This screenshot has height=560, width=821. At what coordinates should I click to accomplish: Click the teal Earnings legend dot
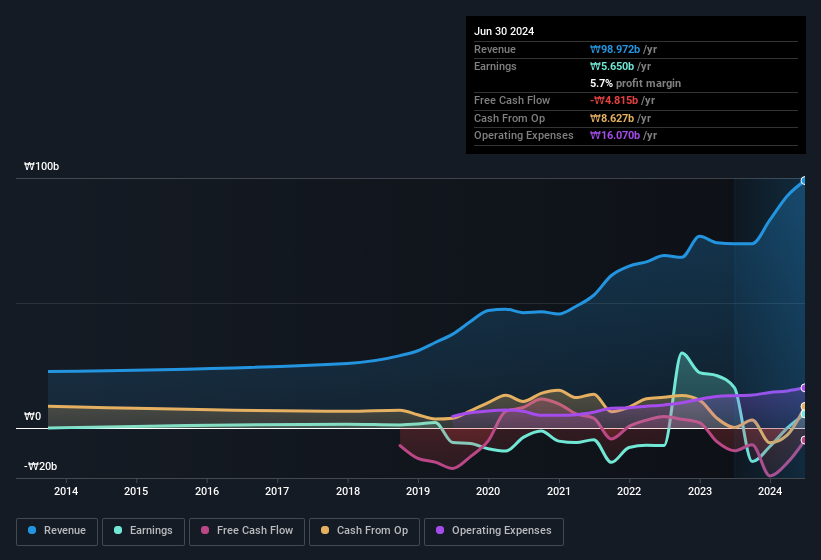[118, 530]
